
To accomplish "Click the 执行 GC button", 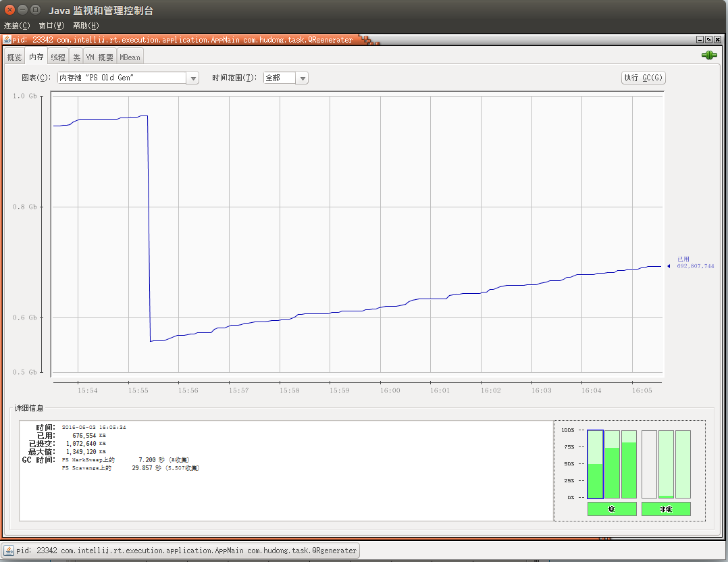I will tap(643, 78).
